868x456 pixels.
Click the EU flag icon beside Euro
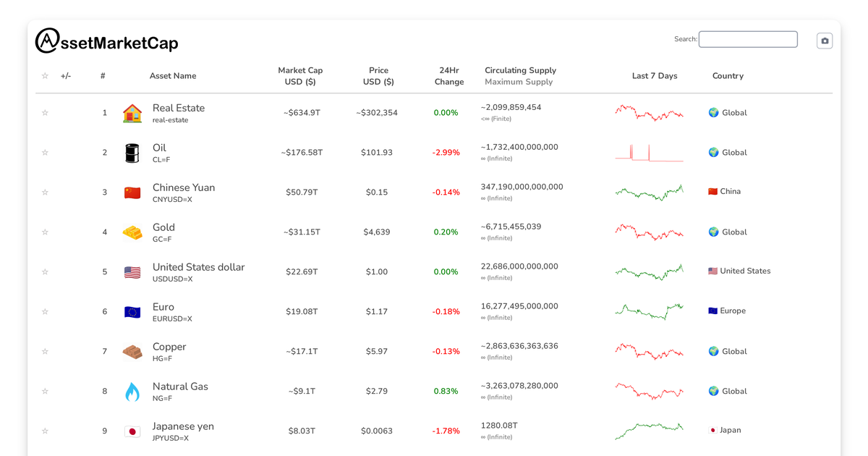[132, 312]
